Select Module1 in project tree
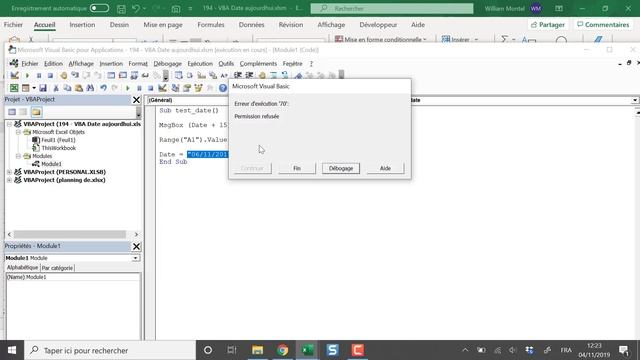The width and height of the screenshot is (640, 360). point(51,164)
